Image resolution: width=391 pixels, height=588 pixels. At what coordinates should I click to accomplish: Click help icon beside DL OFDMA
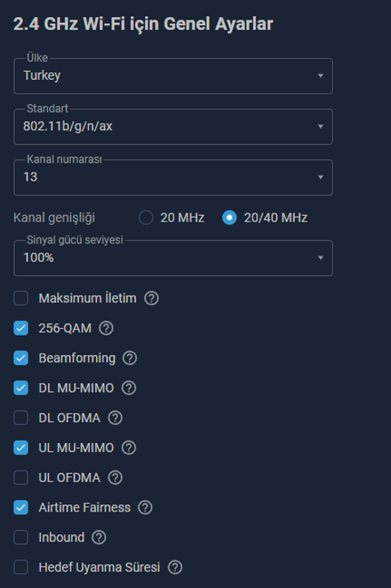(x=115, y=418)
